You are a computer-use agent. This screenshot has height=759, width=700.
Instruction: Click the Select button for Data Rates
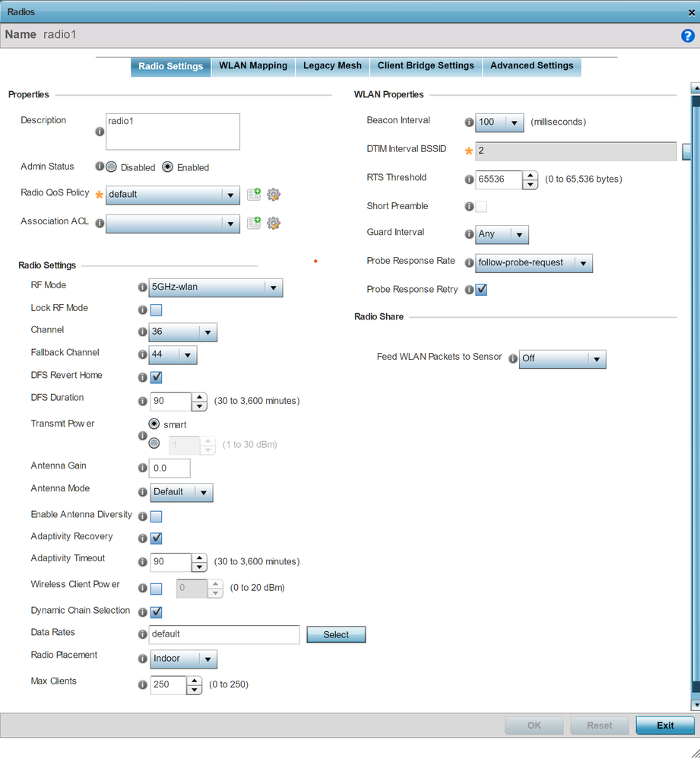click(336, 634)
